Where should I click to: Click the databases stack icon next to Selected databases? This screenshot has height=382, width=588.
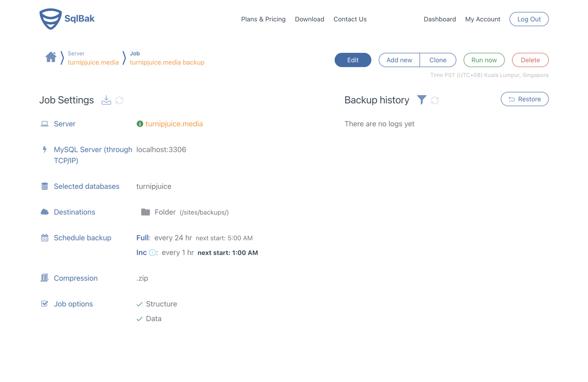(x=45, y=186)
